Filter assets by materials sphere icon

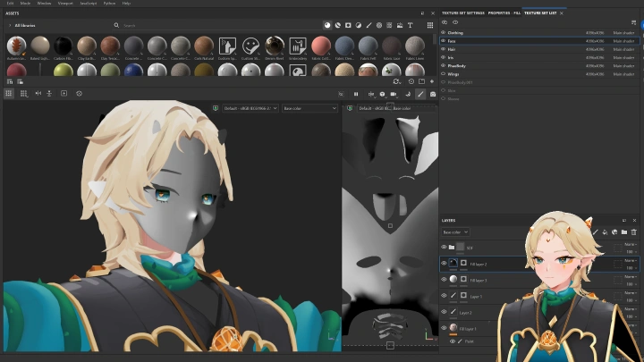tap(327, 25)
